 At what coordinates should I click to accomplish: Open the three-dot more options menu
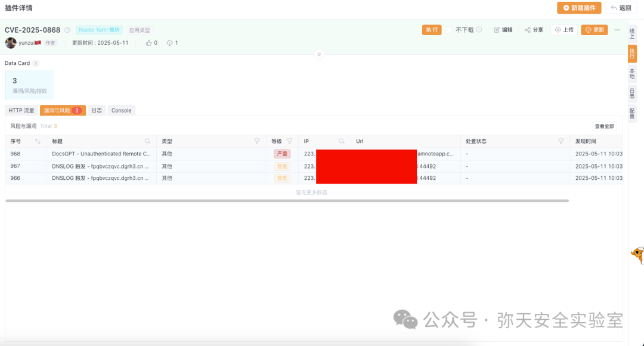pyautogui.click(x=617, y=30)
